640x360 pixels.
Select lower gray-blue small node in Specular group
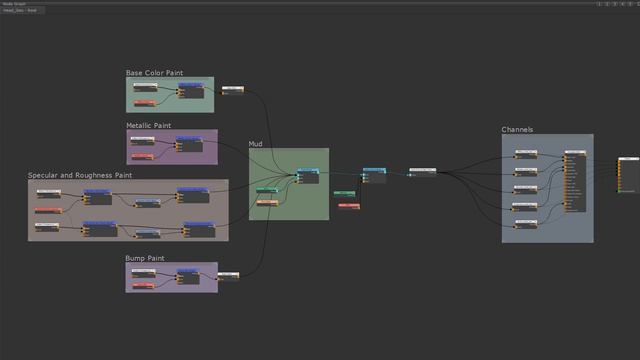click(148, 233)
